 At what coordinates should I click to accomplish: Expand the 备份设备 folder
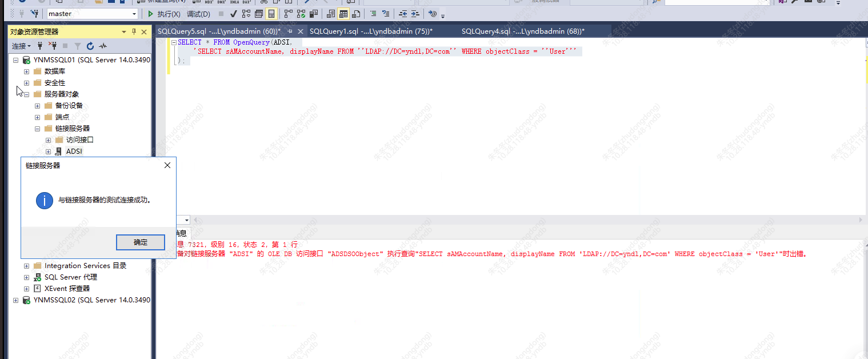pyautogui.click(x=38, y=106)
